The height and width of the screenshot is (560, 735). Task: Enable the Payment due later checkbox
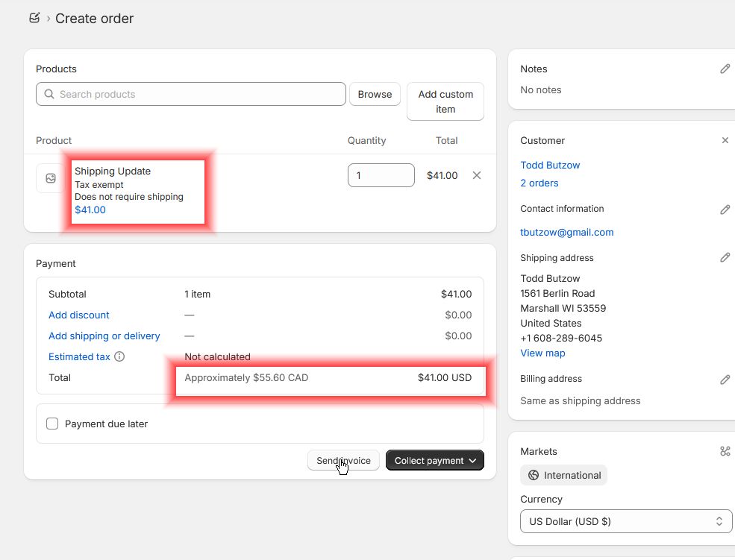[52, 424]
